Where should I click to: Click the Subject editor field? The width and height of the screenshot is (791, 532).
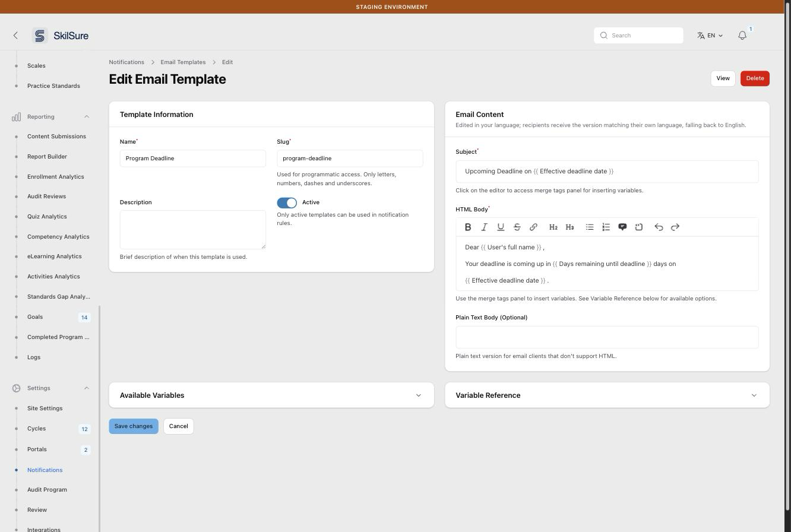(607, 172)
